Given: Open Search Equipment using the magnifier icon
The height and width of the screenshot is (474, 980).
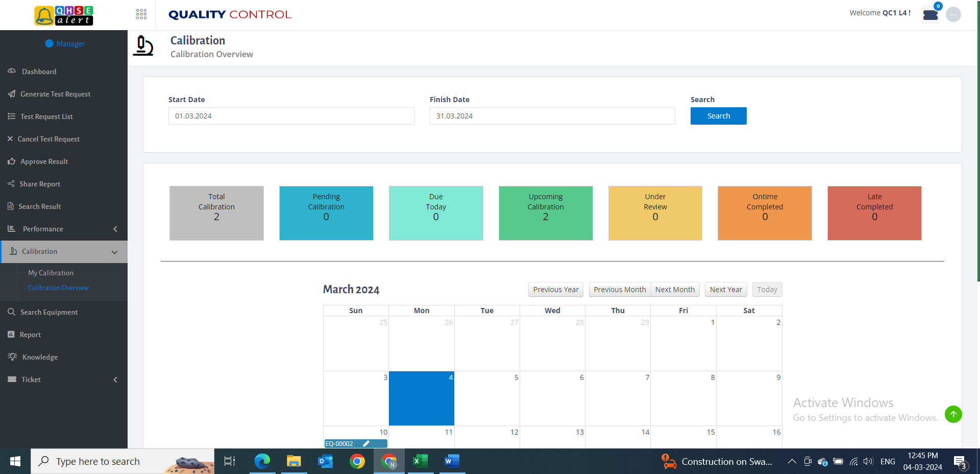Looking at the screenshot, I should (12, 312).
